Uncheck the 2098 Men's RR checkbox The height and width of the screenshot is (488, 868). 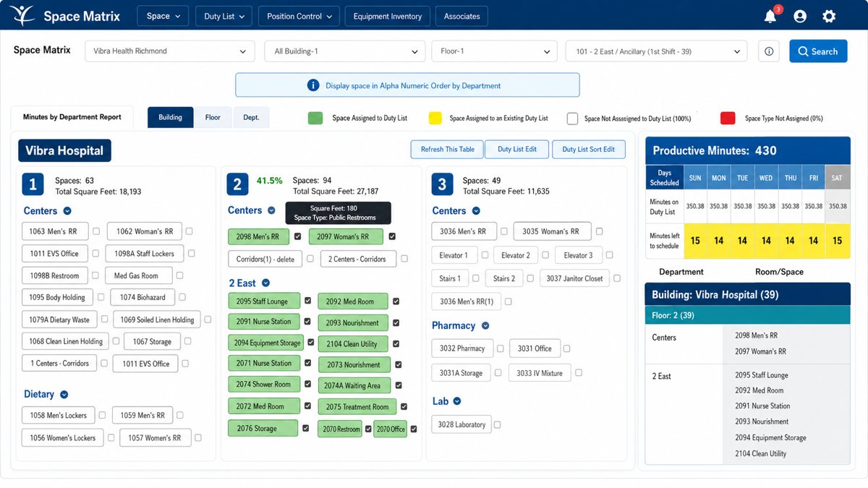tap(297, 236)
